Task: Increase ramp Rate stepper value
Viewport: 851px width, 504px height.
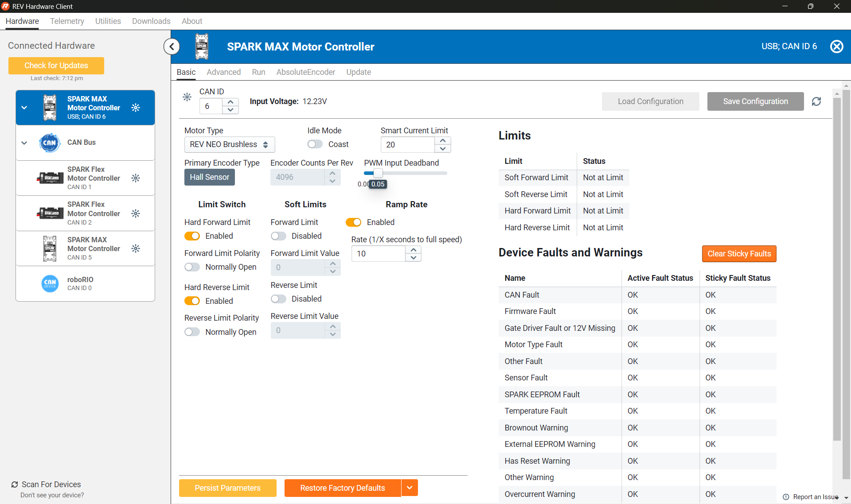Action: point(414,250)
